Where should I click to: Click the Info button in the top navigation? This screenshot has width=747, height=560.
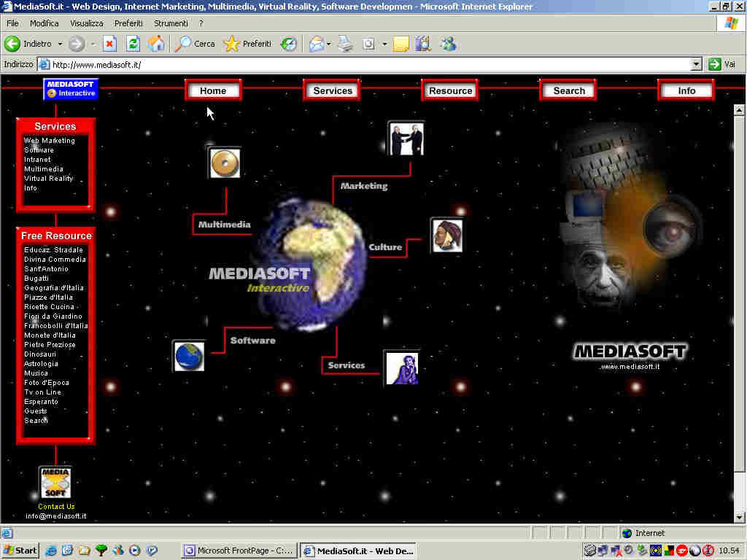click(686, 90)
